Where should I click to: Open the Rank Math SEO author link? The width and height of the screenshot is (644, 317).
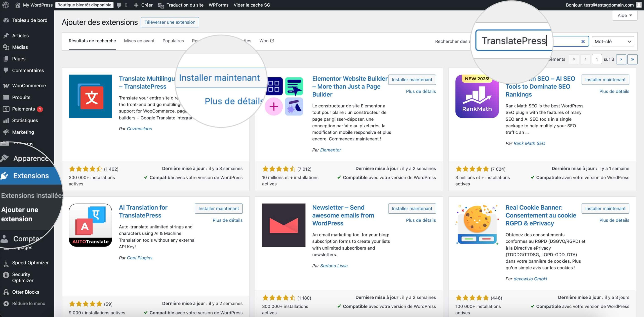coord(529,143)
